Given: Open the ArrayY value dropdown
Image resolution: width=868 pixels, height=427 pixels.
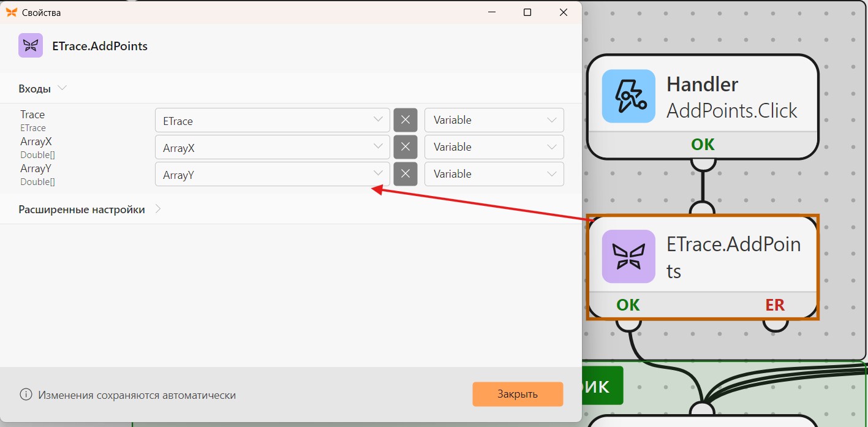Looking at the screenshot, I should [x=273, y=174].
